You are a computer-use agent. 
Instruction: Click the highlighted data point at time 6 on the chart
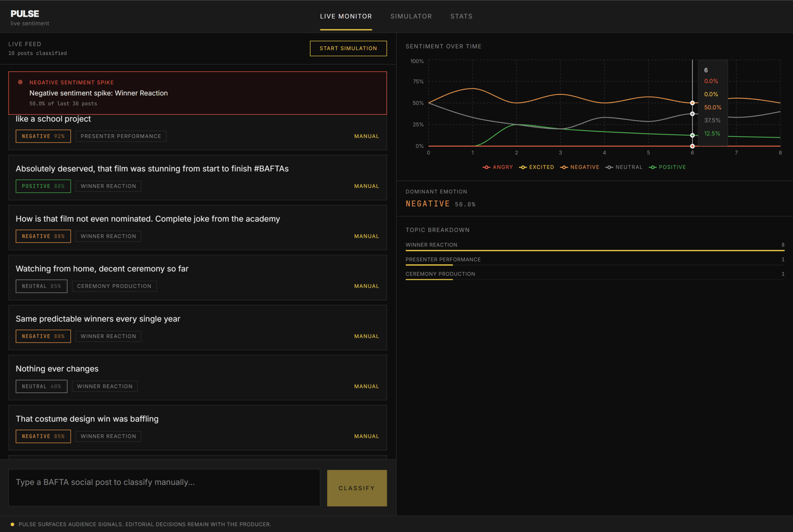pos(693,103)
